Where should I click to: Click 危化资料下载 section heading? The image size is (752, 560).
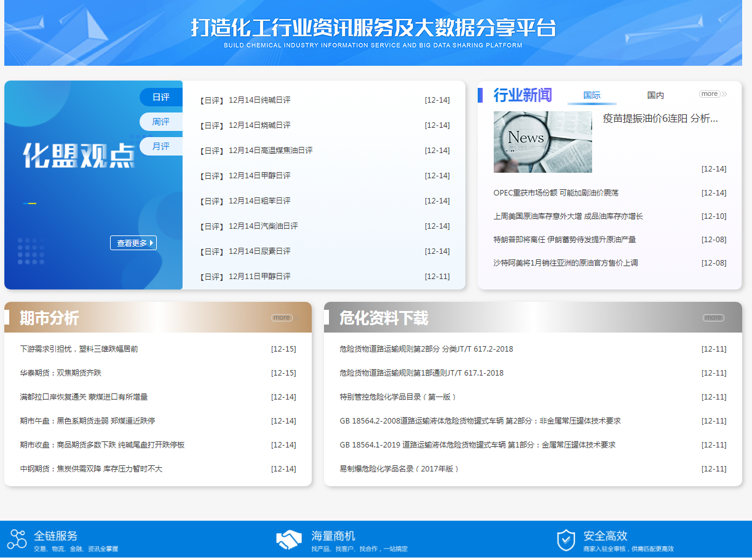(384, 318)
